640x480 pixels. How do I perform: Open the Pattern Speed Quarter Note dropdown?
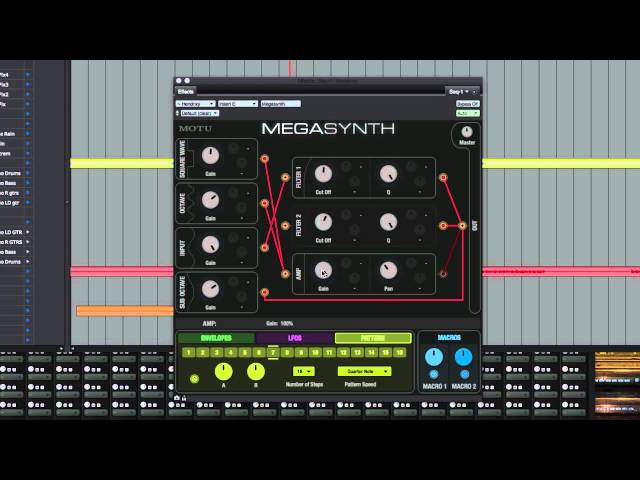pos(364,371)
